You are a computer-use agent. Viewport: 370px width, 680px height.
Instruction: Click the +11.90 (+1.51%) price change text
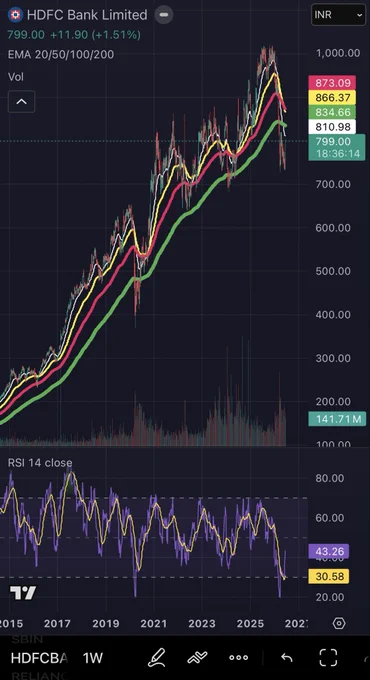(95, 35)
